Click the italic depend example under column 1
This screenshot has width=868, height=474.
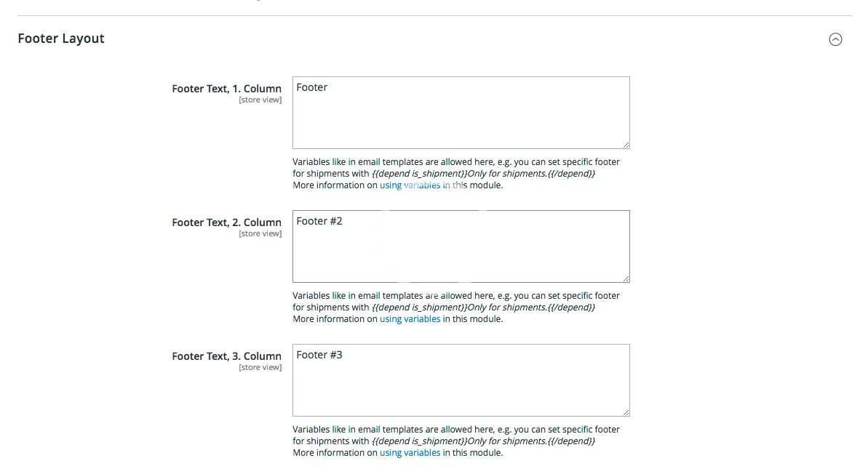click(483, 174)
